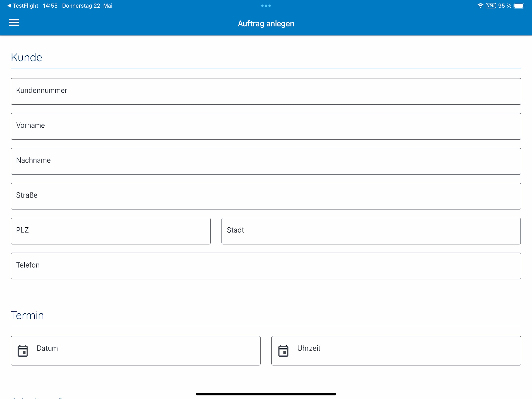Tap the VPN status indicator

pos(491,5)
